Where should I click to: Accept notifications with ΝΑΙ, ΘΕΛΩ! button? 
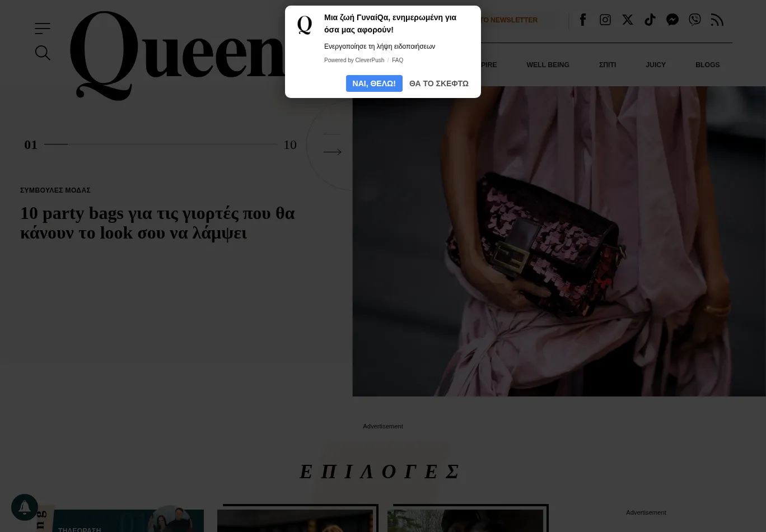pyautogui.click(x=374, y=83)
